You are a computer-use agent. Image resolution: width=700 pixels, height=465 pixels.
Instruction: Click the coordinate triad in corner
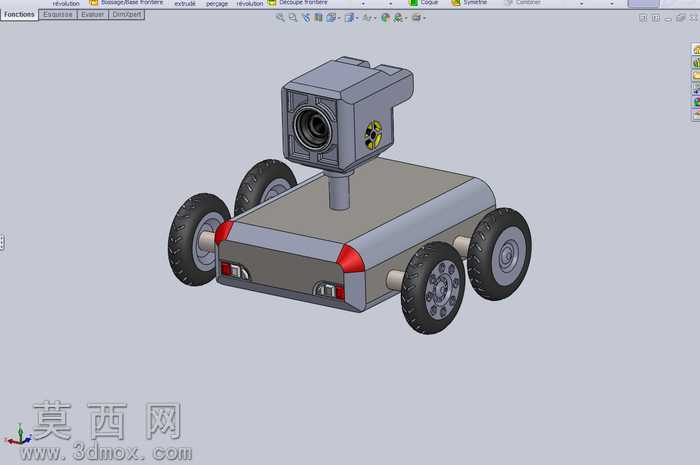(18, 435)
